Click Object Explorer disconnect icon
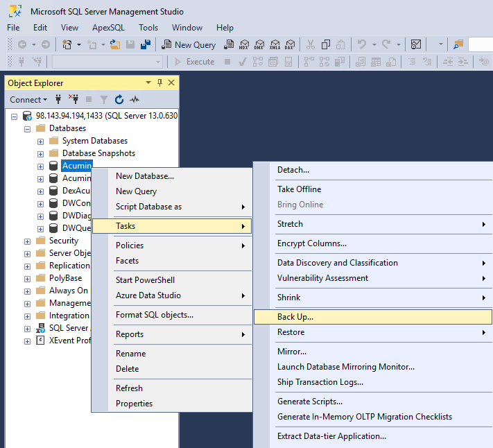The image size is (493, 448). (x=73, y=100)
